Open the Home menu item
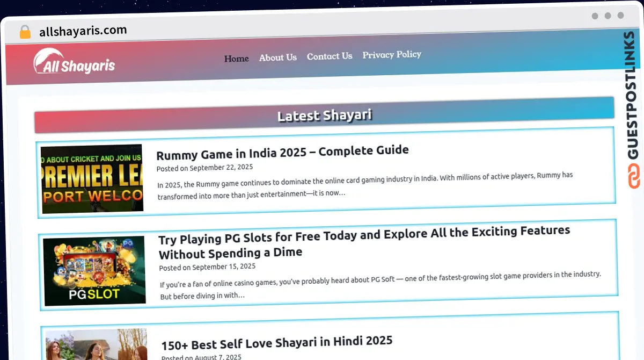This screenshot has height=360, width=644. point(236,59)
